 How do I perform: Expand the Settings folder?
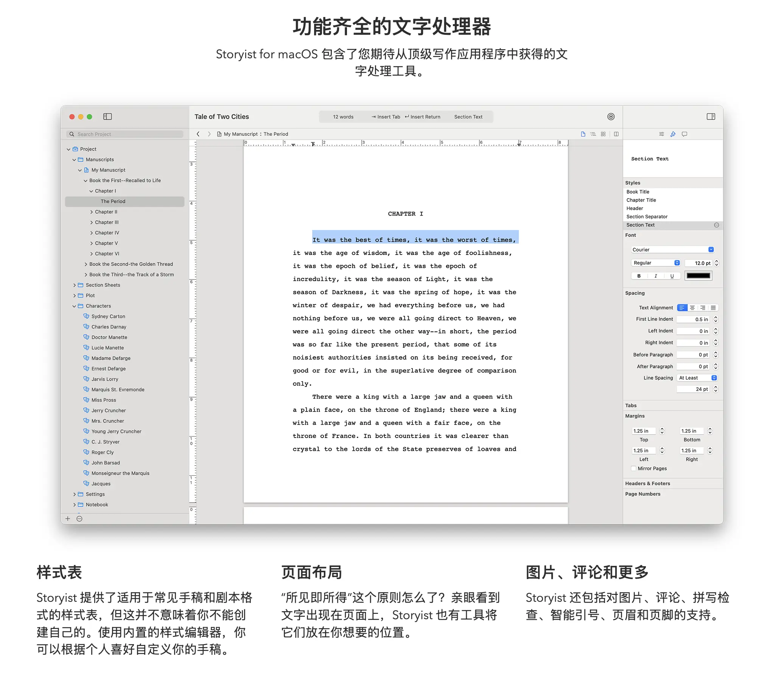[x=74, y=494]
